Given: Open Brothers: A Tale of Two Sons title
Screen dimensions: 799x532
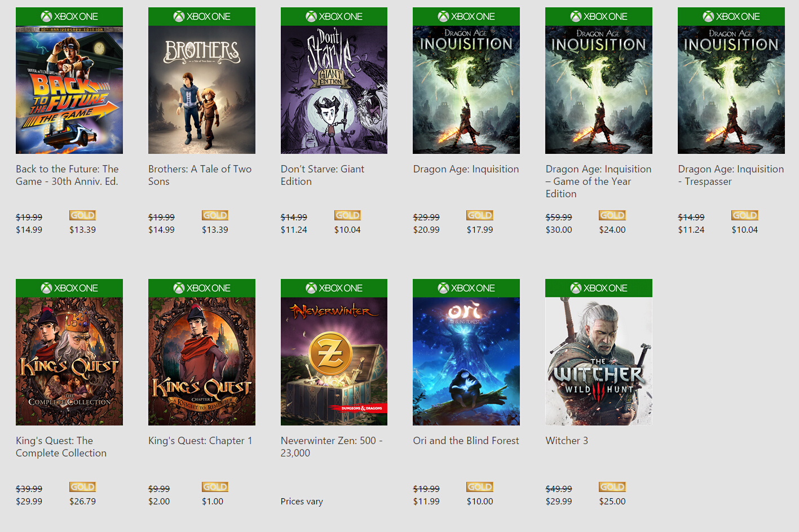Looking at the screenshot, I should (200, 175).
